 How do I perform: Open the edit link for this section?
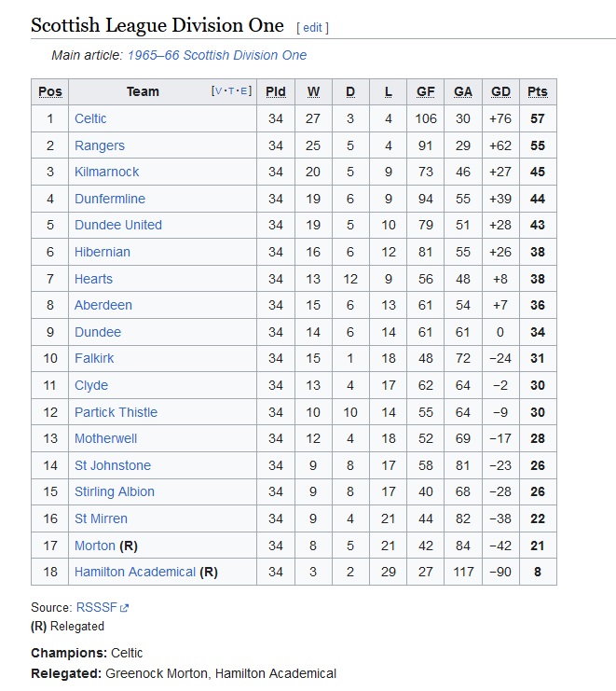312,28
